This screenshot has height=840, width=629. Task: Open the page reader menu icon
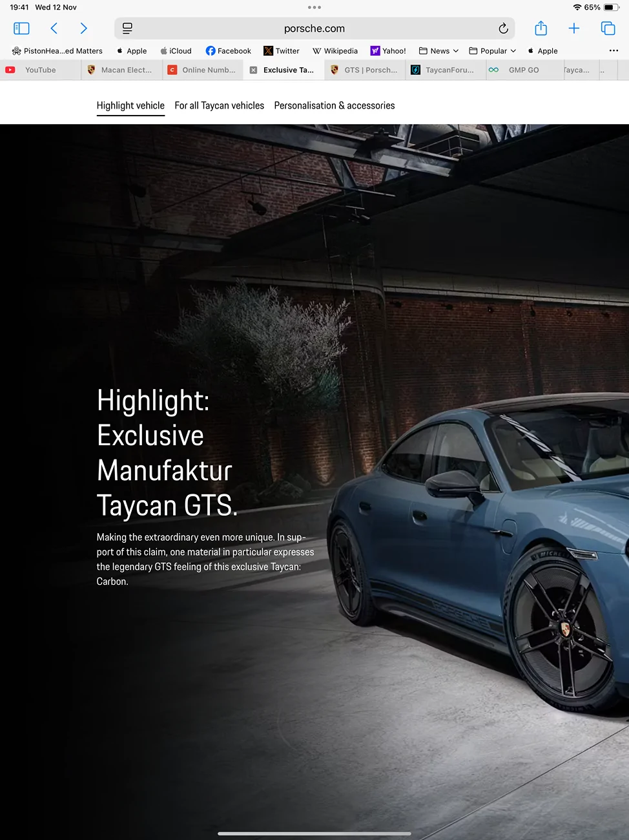[x=127, y=28]
